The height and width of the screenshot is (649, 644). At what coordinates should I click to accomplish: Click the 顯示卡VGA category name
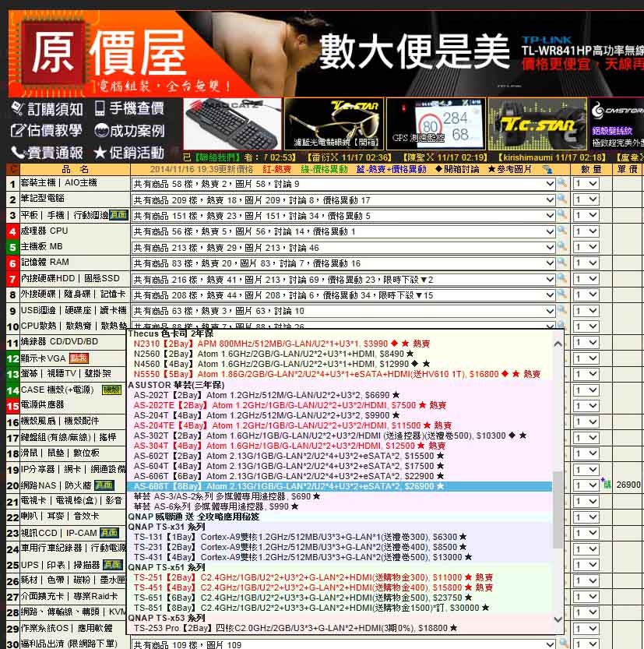pos(44,358)
